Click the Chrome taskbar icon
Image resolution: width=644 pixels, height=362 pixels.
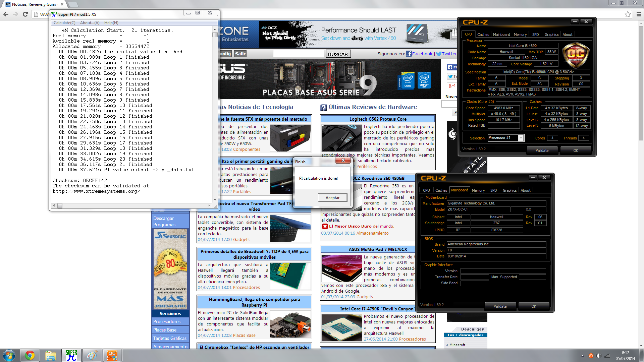30,355
